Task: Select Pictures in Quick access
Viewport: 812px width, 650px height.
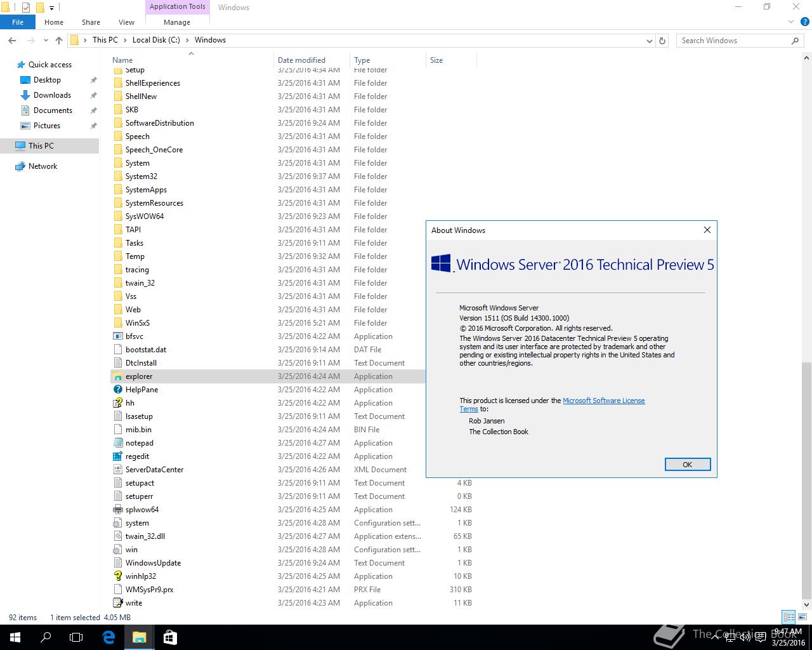Action: [x=47, y=126]
